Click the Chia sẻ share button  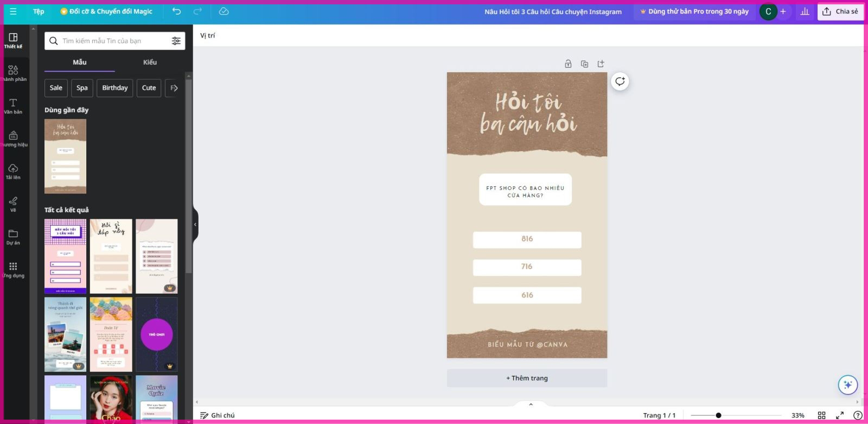[840, 11]
